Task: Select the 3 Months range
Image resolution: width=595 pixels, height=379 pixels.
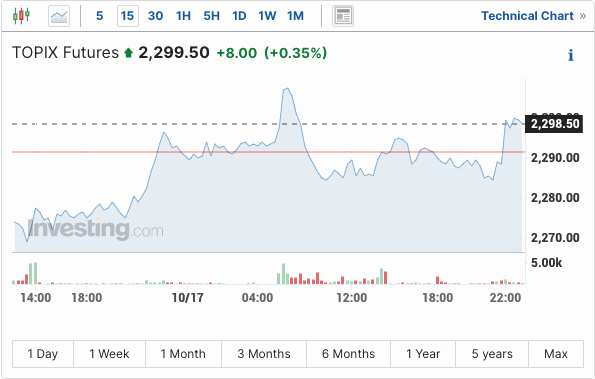Action: click(264, 354)
